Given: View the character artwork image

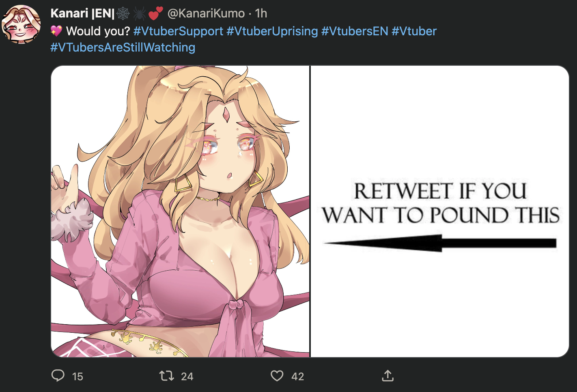Looking at the screenshot, I should tap(180, 211).
